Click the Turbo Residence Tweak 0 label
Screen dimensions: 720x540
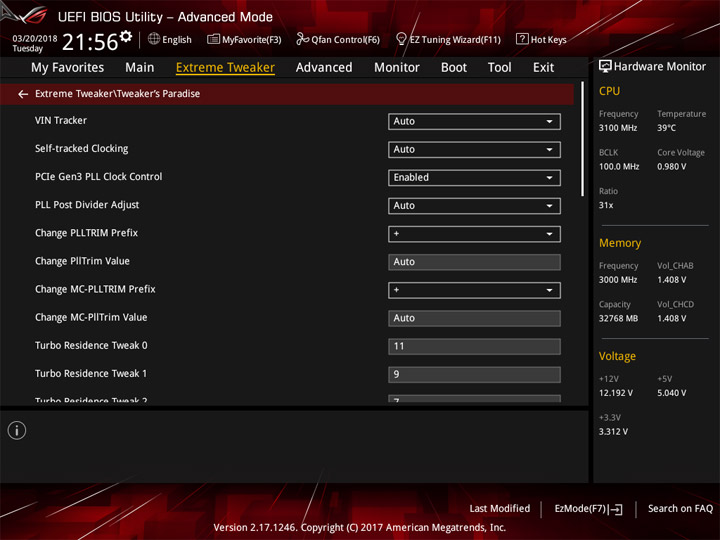(x=91, y=345)
